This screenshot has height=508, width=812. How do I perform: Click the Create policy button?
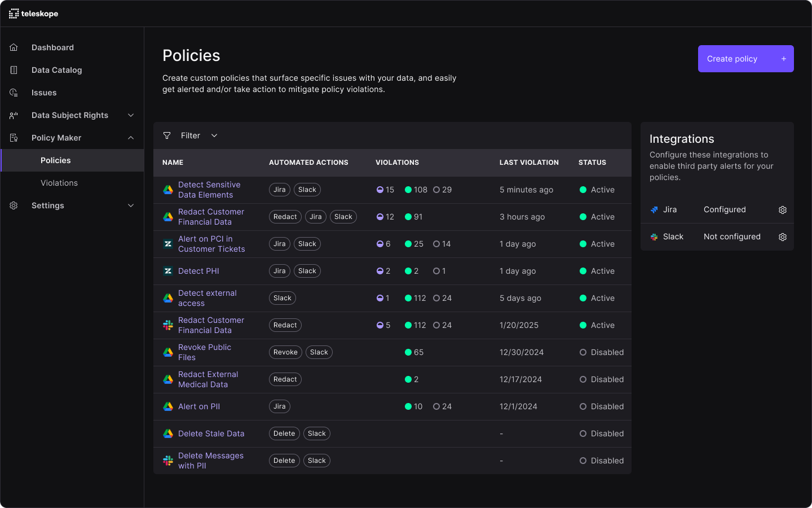[x=745, y=59]
